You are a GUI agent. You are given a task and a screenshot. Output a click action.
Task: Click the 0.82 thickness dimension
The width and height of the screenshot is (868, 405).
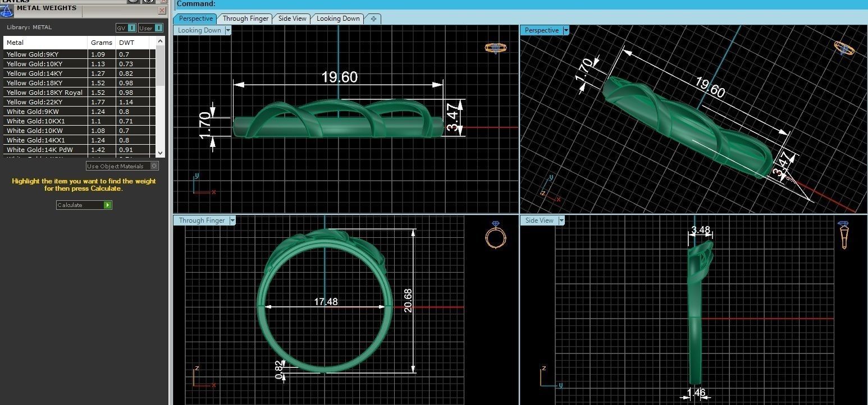[279, 370]
